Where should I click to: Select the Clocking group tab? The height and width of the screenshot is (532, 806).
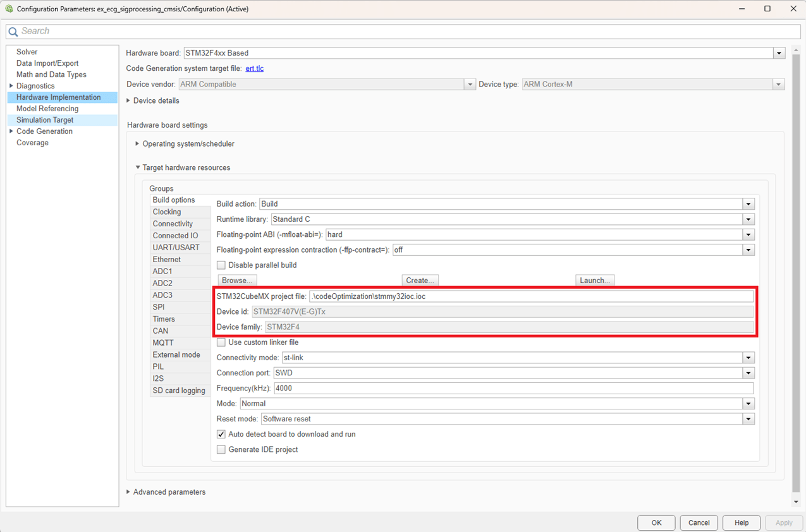[x=167, y=212]
